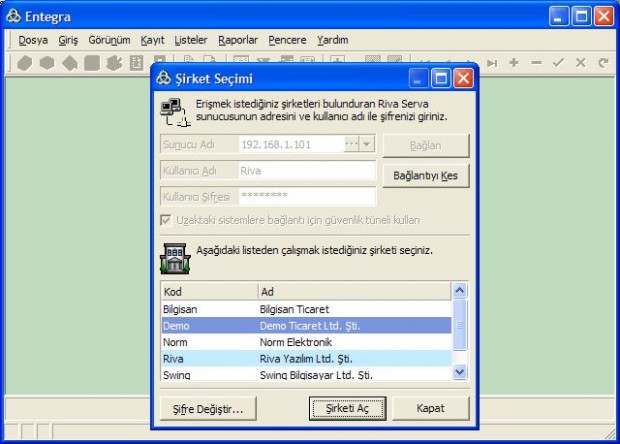Click the minus delete-record toolbar icon

(x=536, y=62)
